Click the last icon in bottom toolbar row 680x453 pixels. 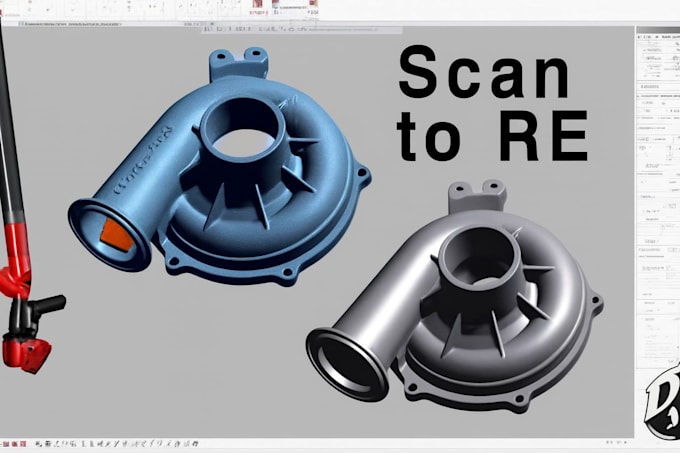[194, 444]
